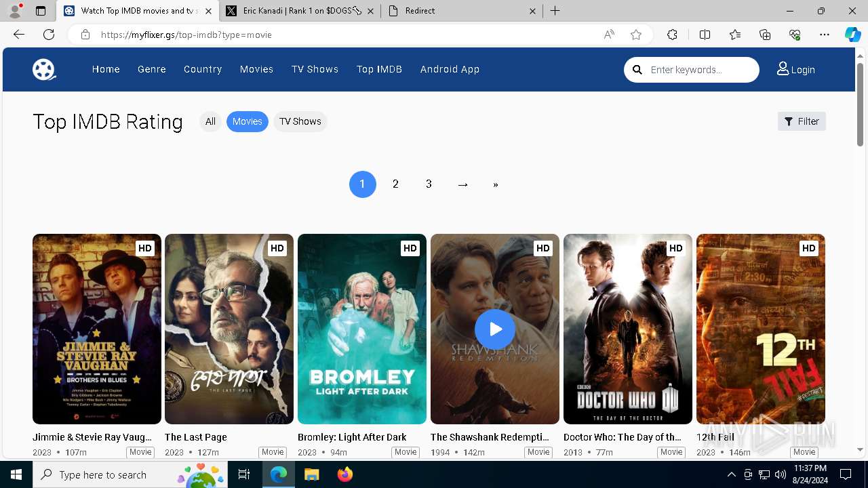Open Doctor Who Day of the Doctor poster
This screenshot has height=488, width=868.
[x=628, y=329]
